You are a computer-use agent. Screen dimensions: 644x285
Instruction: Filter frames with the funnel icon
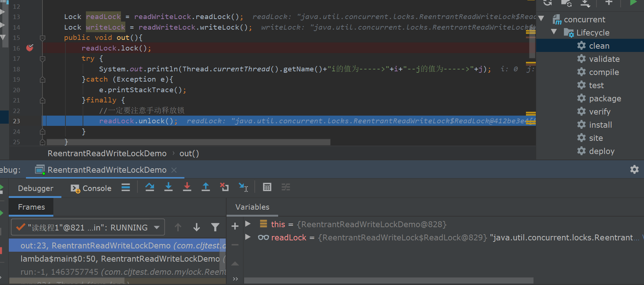[x=215, y=228]
